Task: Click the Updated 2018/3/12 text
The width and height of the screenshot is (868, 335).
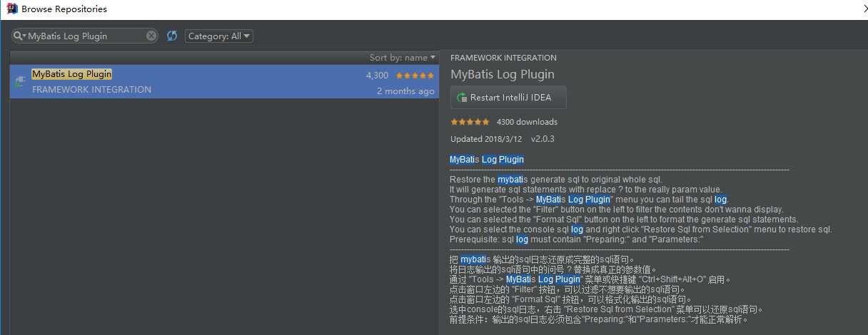Action: click(486, 139)
